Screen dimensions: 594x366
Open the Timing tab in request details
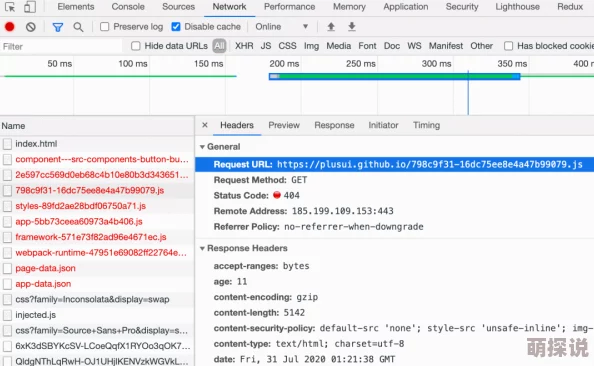[426, 125]
